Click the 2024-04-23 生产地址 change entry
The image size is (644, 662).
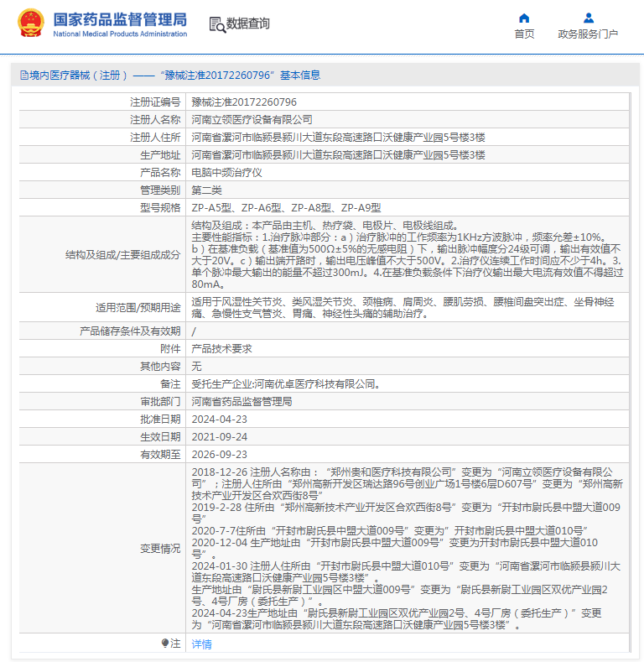pyautogui.click(x=397, y=618)
